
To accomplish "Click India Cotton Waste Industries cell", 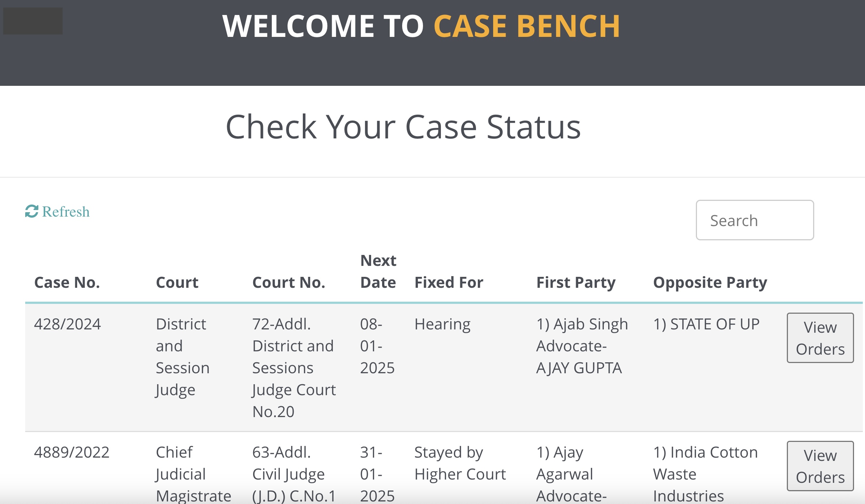I will 705,474.
